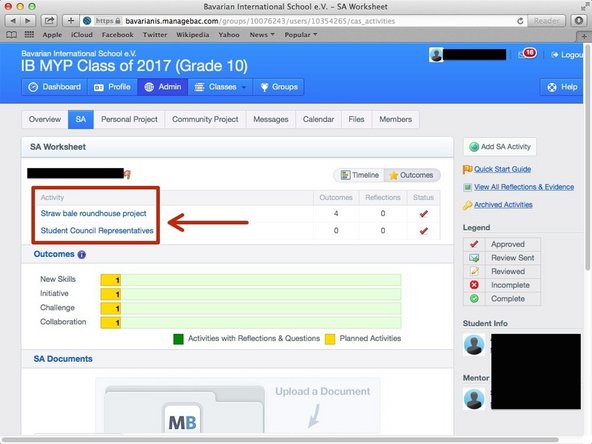Open the Archived Activities link

point(503,205)
